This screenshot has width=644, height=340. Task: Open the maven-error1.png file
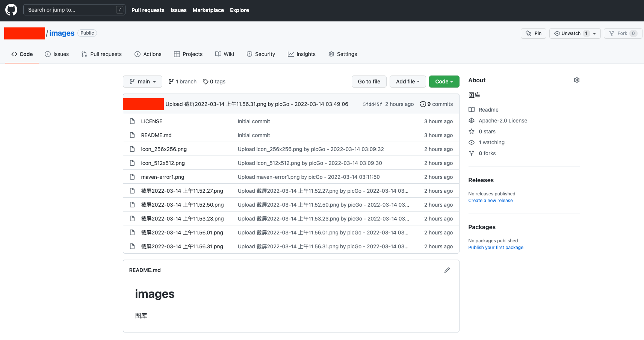pos(163,177)
